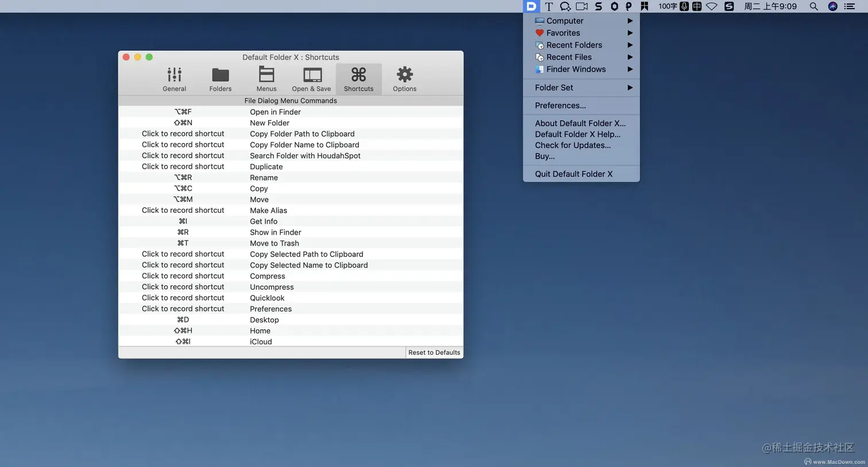Click the ⌥⌘R shortcut for Rename
This screenshot has width=868, height=467.
point(183,177)
